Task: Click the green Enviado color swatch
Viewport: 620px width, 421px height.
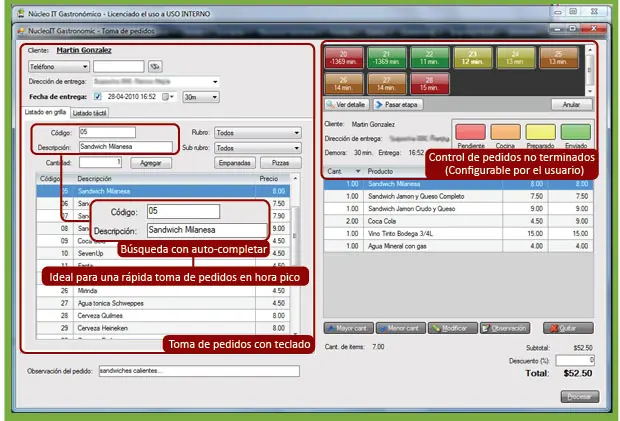Action: coord(576,132)
